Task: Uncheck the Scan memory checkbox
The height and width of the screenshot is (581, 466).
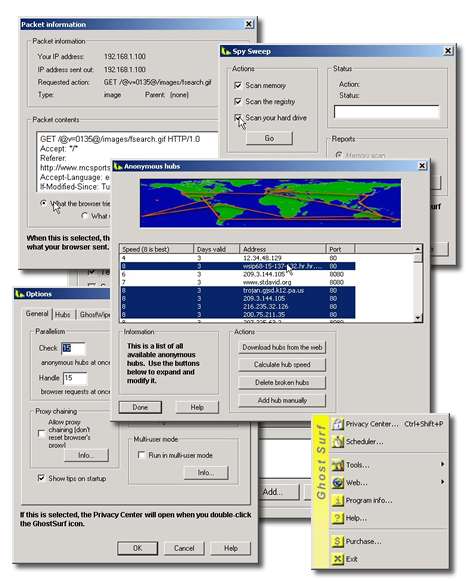Action: point(238,85)
